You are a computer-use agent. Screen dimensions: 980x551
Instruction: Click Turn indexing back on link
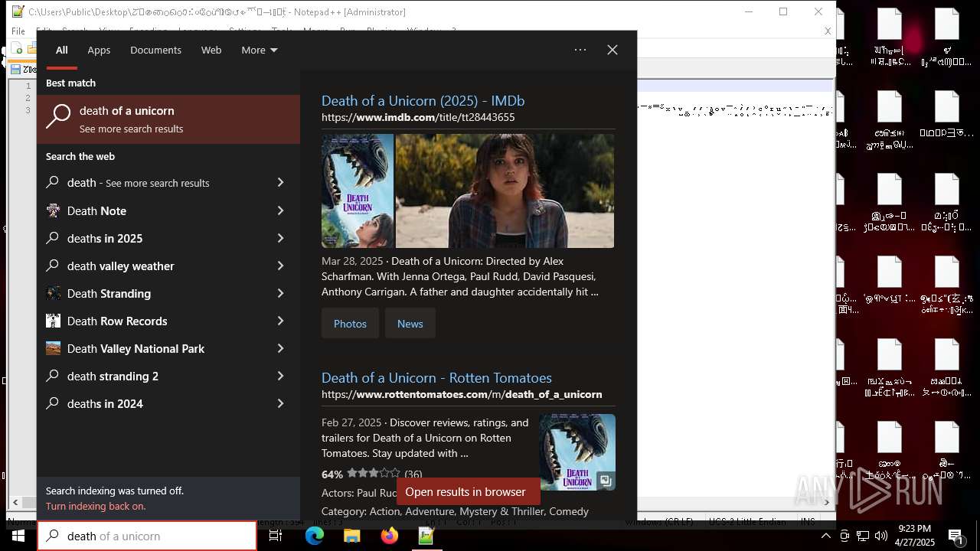[96, 506]
